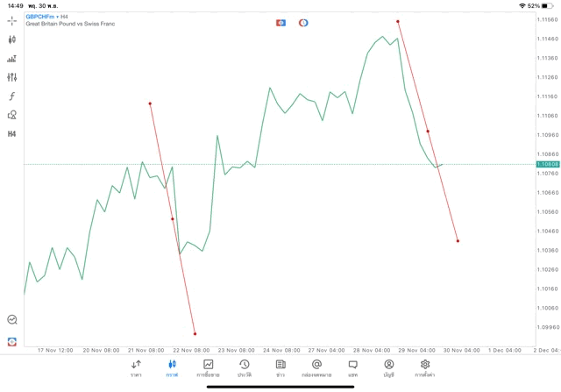Select the red trendline's top endpoint near 1.11560

[398, 21]
